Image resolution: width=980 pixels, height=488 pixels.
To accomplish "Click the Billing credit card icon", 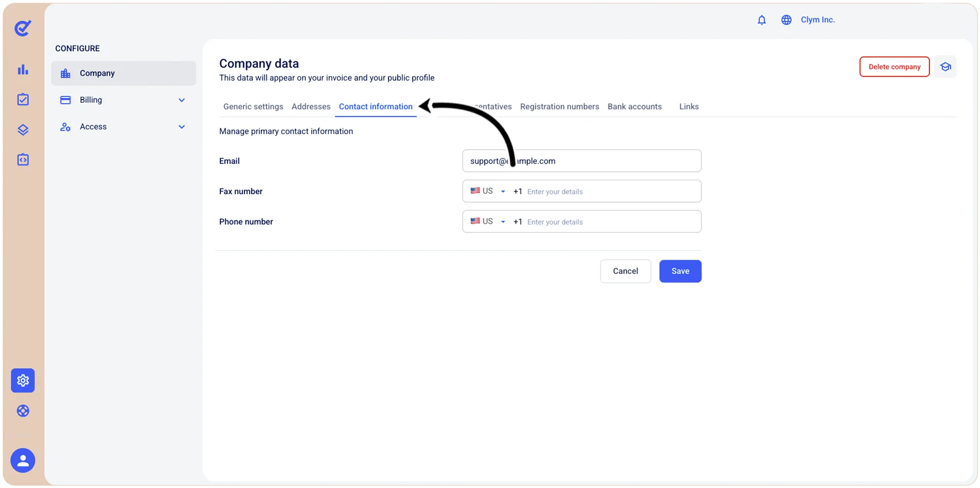I will click(x=65, y=100).
